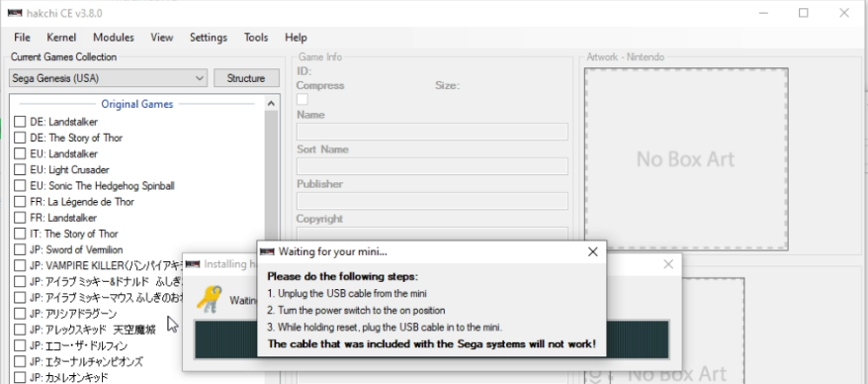Open the Modules menu
868x384 pixels.
(x=114, y=38)
